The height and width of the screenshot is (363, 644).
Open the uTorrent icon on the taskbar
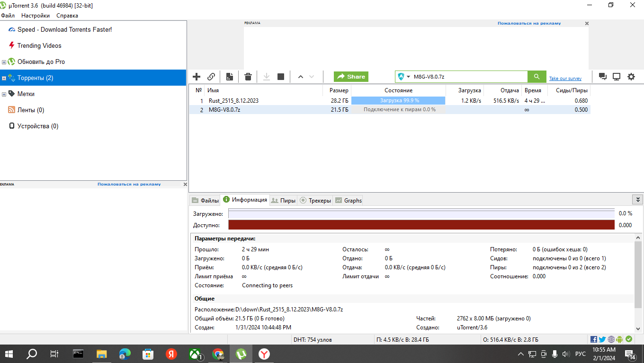tap(241, 354)
